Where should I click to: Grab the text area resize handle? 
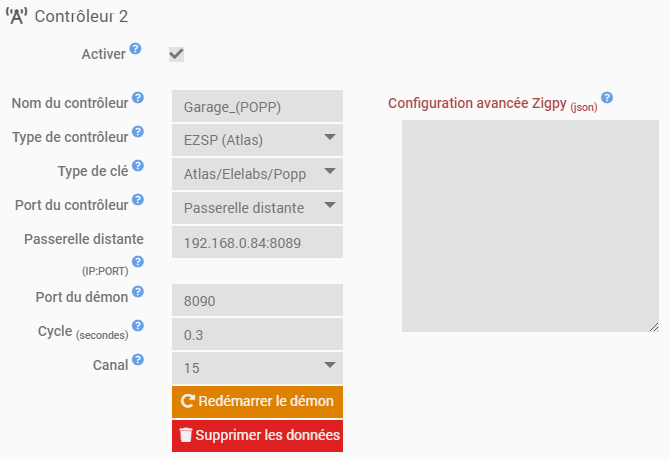[x=654, y=326]
